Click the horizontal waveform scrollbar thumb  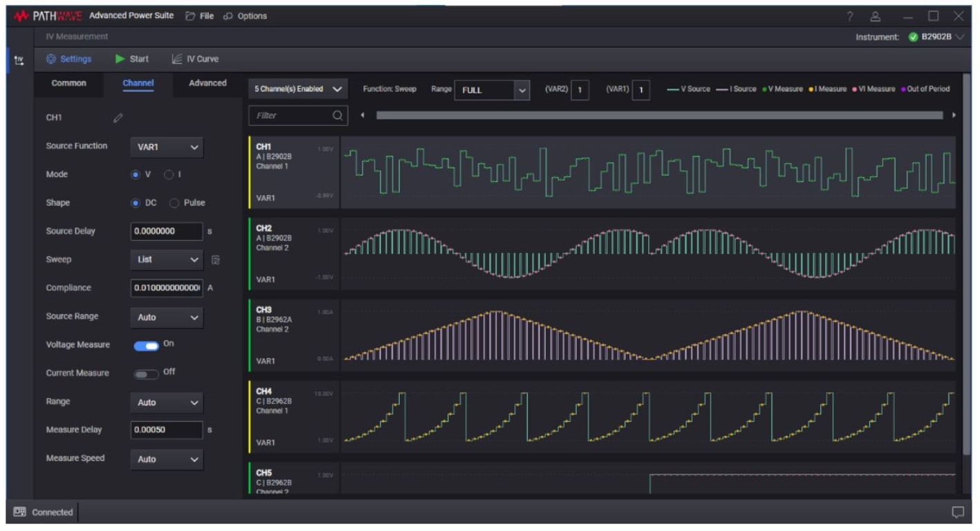click(659, 115)
